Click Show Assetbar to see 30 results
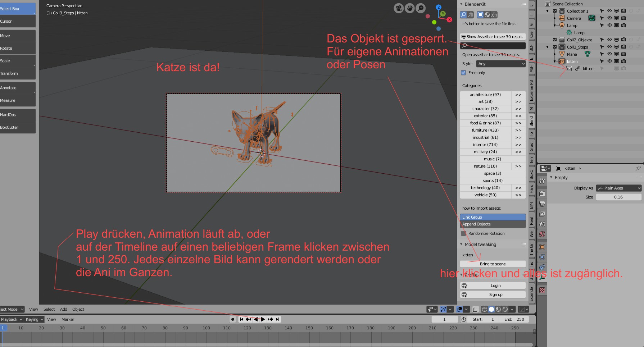The height and width of the screenshot is (347, 644). (493, 37)
